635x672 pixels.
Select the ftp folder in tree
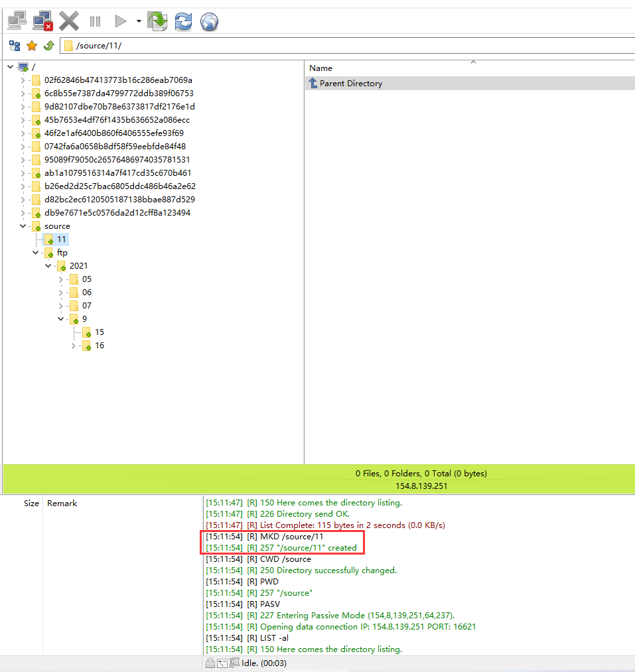[x=62, y=253]
